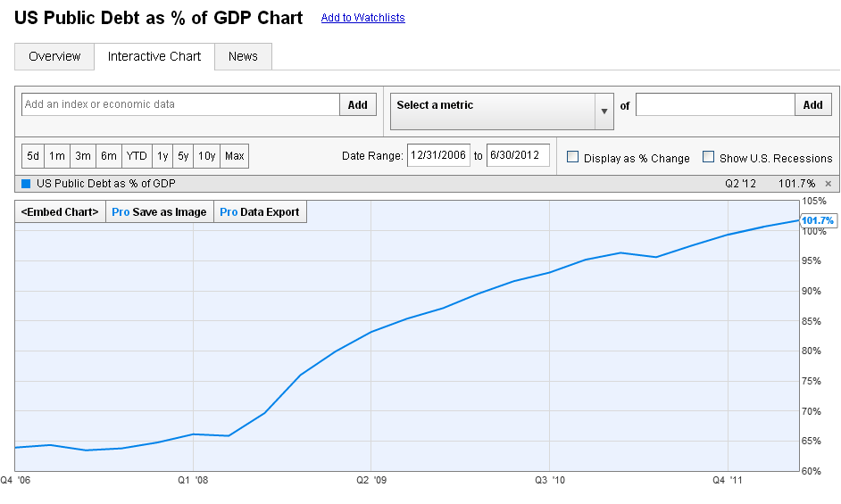This screenshot has height=504, width=841.
Task: Focus the start date field 12/31/2006
Action: click(x=438, y=155)
